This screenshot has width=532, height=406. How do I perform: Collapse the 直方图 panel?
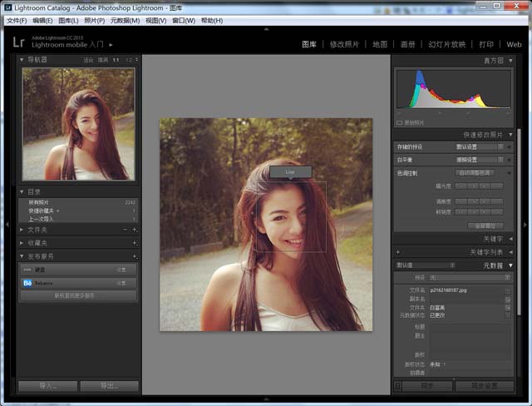[510, 61]
